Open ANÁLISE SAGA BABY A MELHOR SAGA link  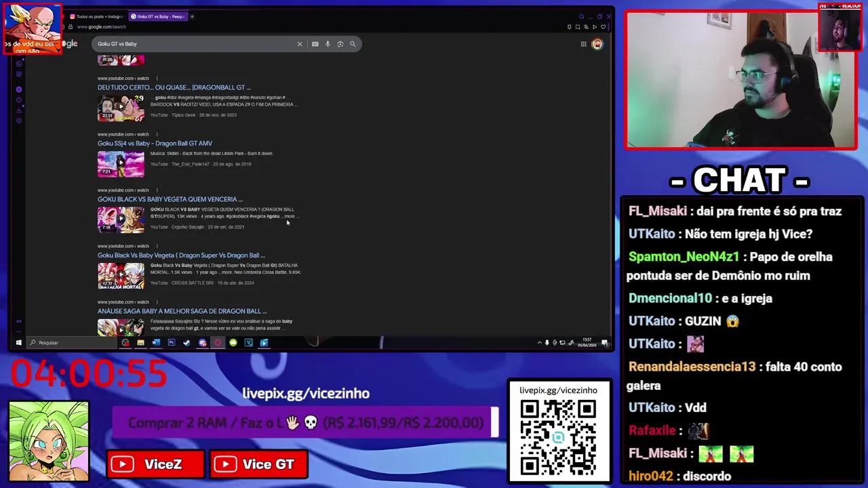pos(182,311)
